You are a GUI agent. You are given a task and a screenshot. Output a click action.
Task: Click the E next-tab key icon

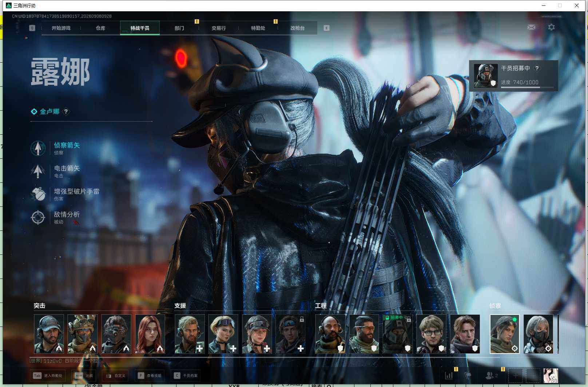pos(326,28)
